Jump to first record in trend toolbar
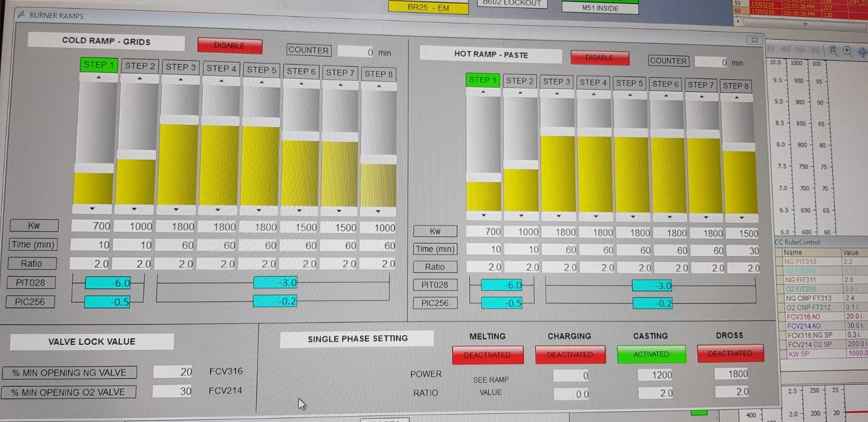The width and height of the screenshot is (868, 422). tap(771, 49)
